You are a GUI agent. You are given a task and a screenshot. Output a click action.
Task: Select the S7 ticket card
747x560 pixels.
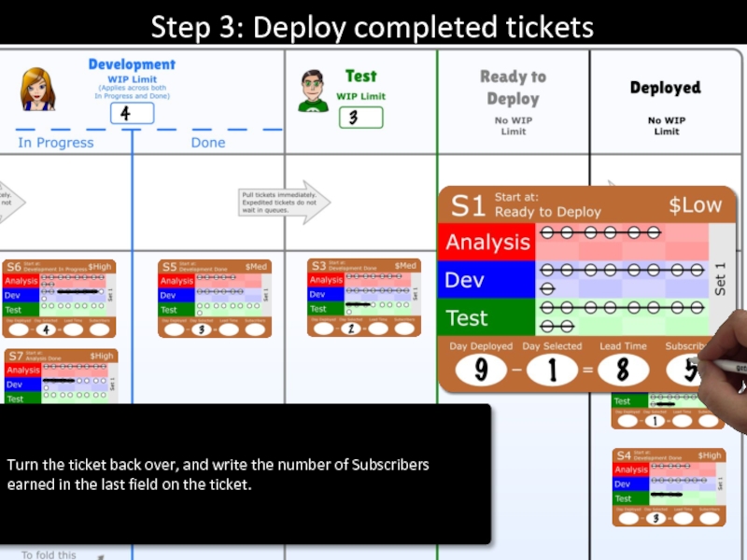click(62, 376)
